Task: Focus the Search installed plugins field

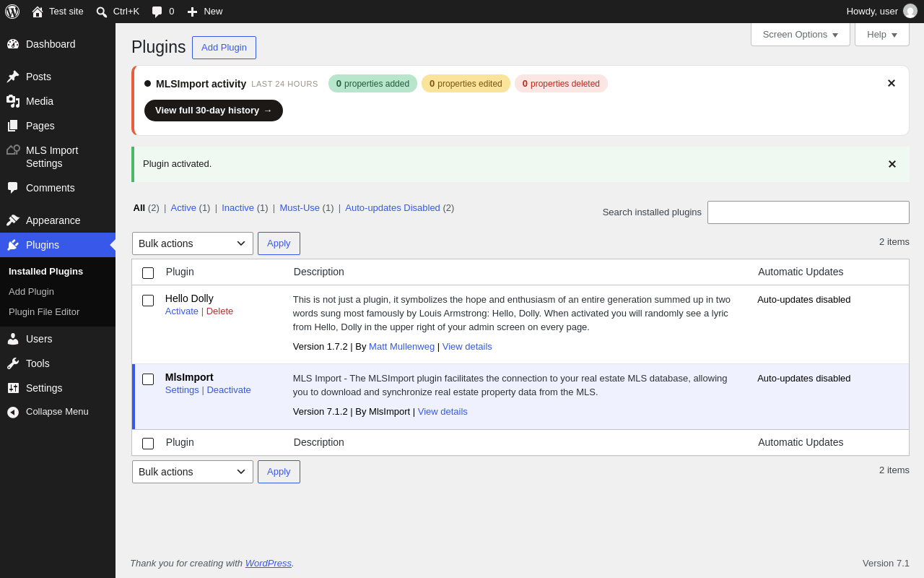Action: pos(808,212)
